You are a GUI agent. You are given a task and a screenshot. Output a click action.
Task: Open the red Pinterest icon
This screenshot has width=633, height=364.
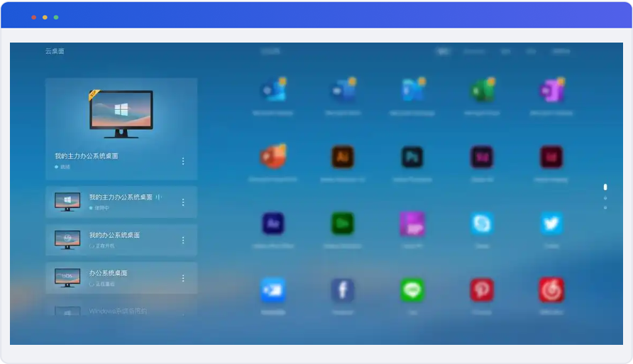coord(482,289)
